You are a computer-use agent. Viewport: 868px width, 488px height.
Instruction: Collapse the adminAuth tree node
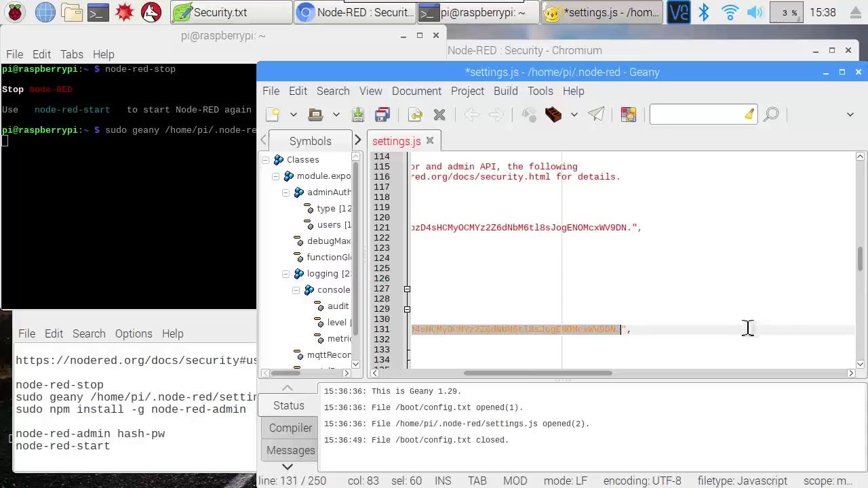[285, 192]
